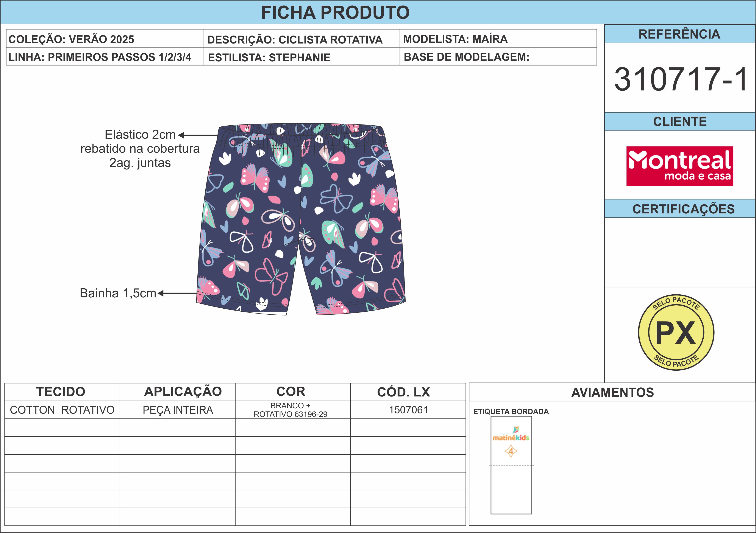Click the CERTIFICAÇÕES section header
This screenshot has height=533, width=756.
tap(680, 209)
